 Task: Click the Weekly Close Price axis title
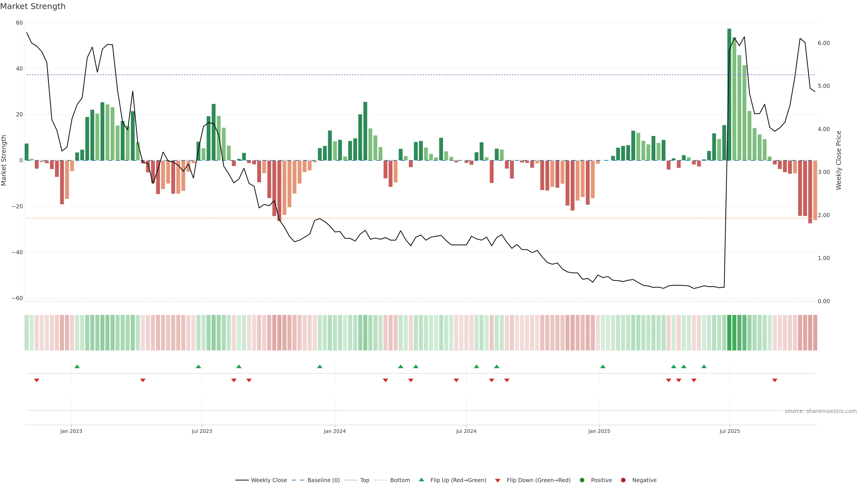839,160
